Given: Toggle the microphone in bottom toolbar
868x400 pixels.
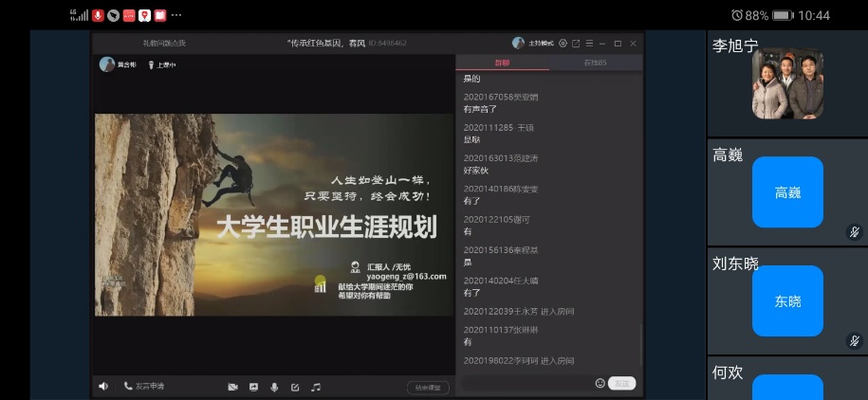Looking at the screenshot, I should pos(274,387).
